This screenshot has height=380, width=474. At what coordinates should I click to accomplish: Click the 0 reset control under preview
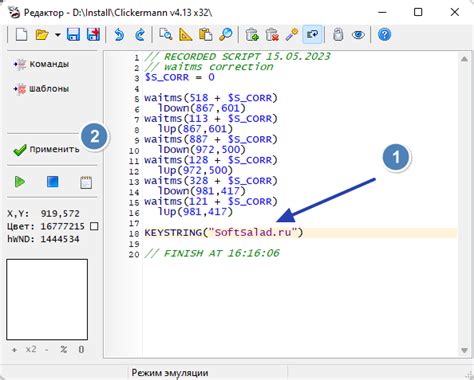coord(81,349)
